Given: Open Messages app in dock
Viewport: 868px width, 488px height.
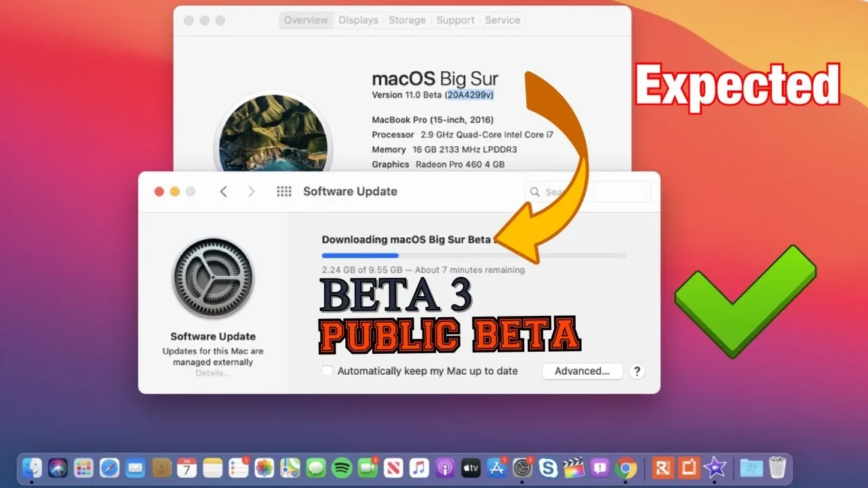Looking at the screenshot, I should coord(316,468).
